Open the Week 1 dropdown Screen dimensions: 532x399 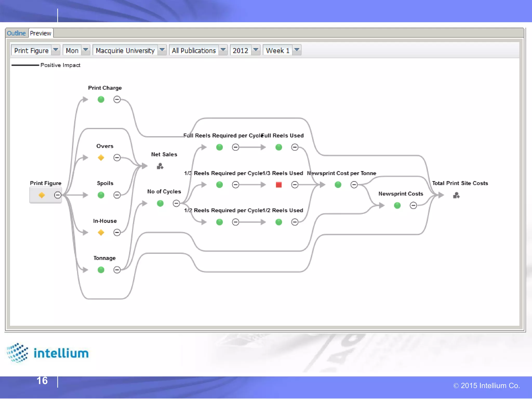click(x=297, y=50)
